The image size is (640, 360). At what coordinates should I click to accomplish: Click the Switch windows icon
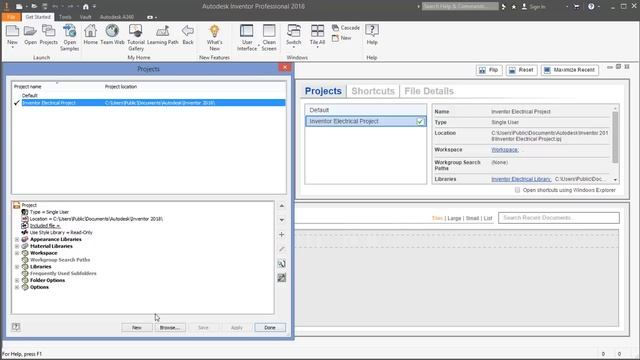tap(293, 31)
